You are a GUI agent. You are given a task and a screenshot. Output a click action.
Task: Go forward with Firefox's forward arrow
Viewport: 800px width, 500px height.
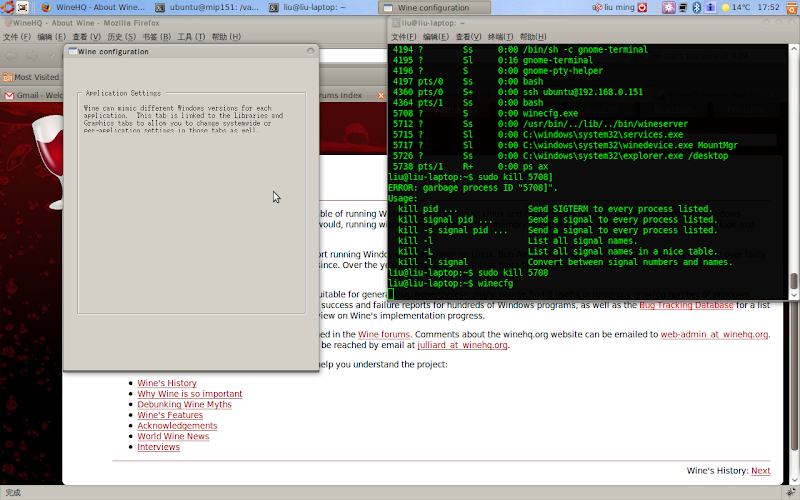[x=32, y=56]
